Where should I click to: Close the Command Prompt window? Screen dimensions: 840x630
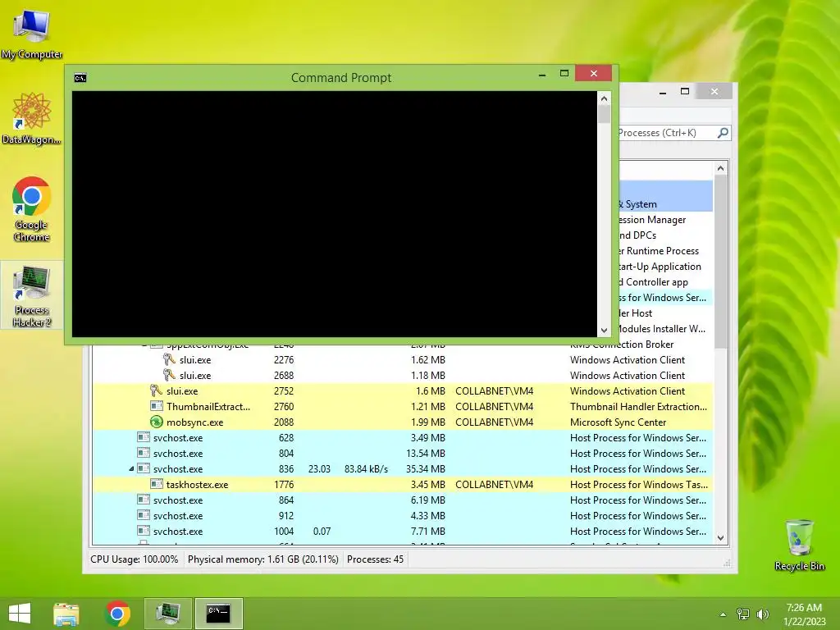pos(594,73)
